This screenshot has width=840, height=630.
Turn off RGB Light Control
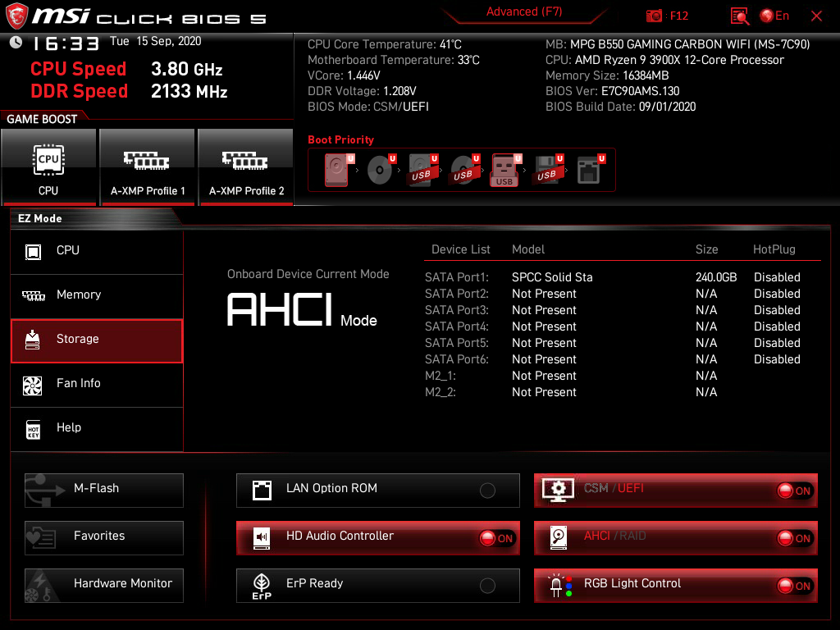pyautogui.click(x=795, y=586)
